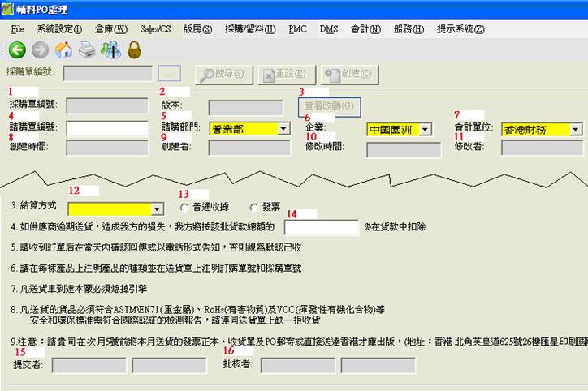Expand the 結算方式 yellow dropdown
The image size is (588, 391).
[x=158, y=208]
